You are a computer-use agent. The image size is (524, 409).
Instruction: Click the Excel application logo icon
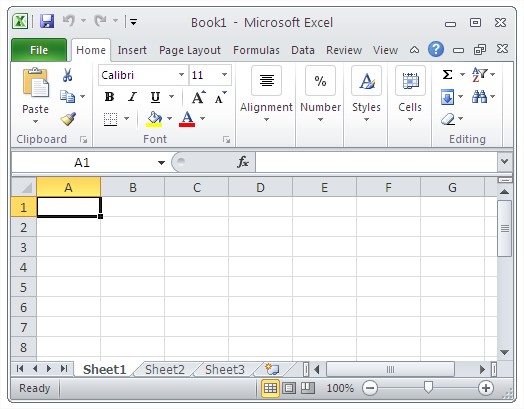coord(20,22)
